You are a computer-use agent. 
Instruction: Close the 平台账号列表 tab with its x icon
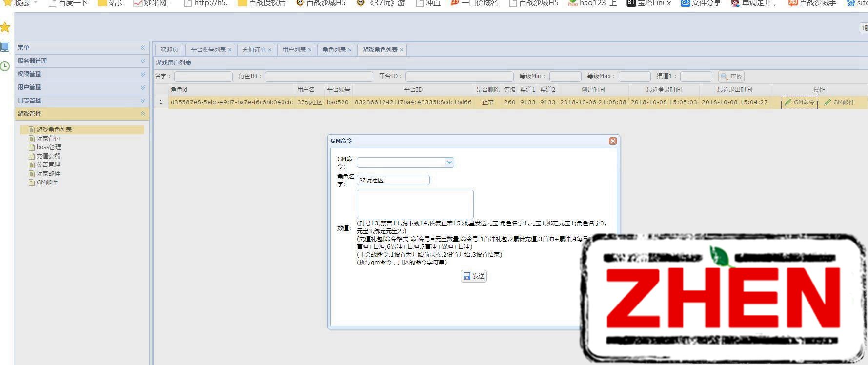pos(230,50)
